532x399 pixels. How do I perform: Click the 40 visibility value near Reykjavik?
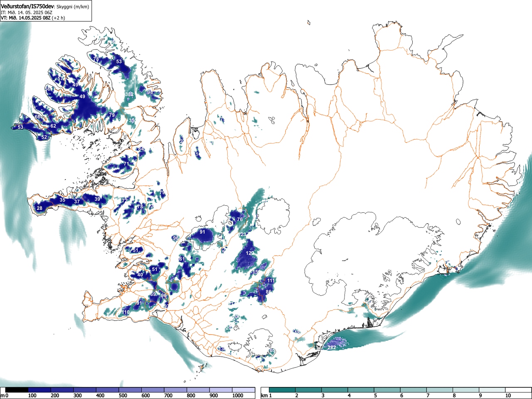[140, 275]
